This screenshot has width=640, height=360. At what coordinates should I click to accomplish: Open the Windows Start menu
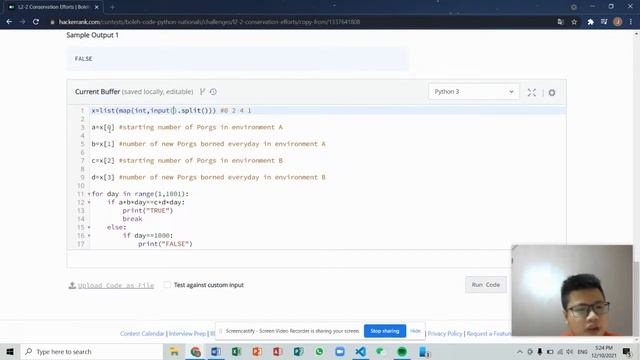pyautogui.click(x=10, y=351)
